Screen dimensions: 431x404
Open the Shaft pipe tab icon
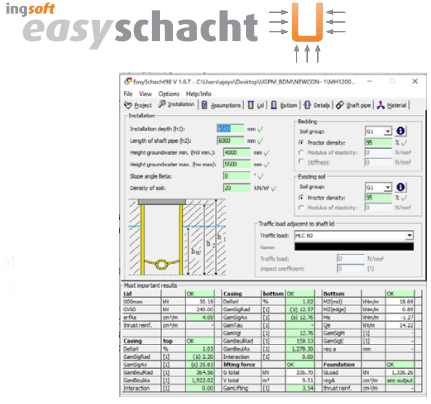(x=340, y=105)
